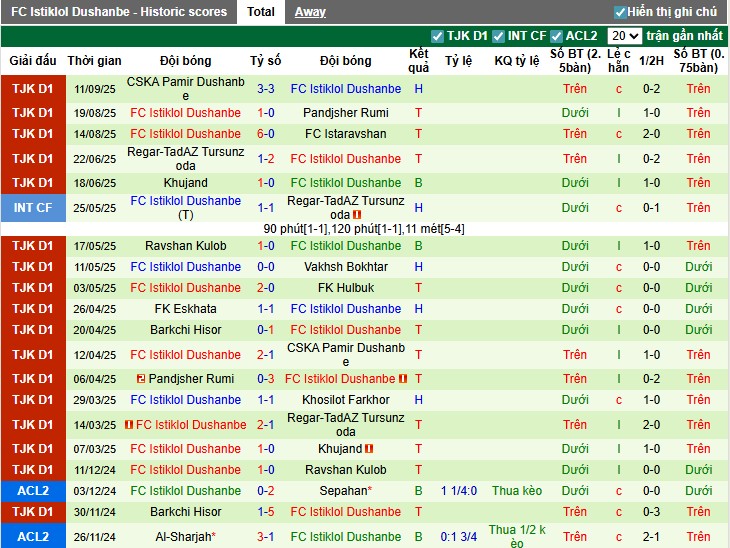Click the card icon after FC Istiklol Dushanbe on 06/04/25
The width and height of the screenshot is (730, 548).
click(x=403, y=379)
